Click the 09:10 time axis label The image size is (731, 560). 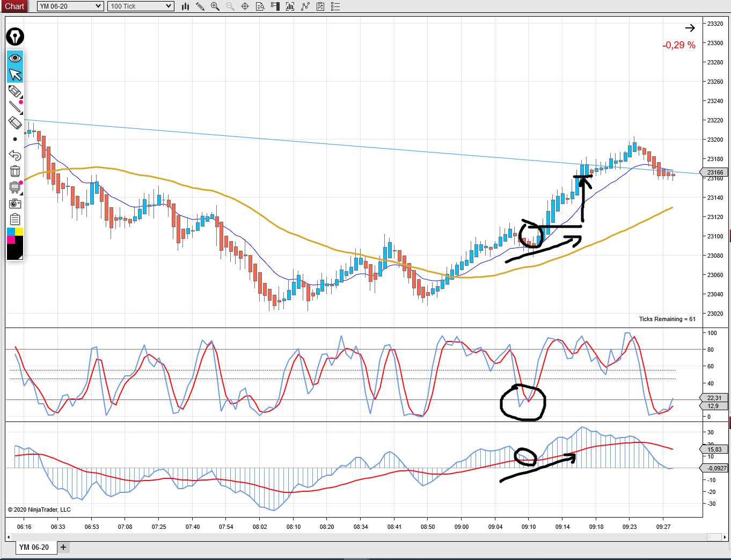529,527
